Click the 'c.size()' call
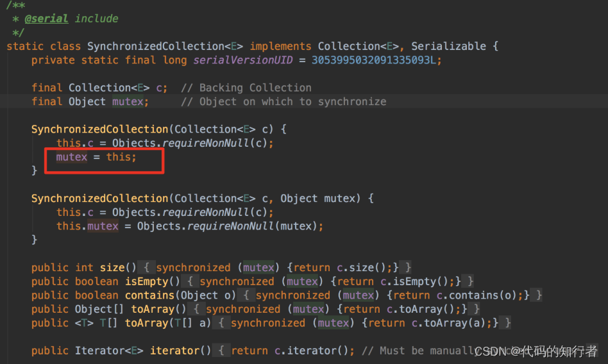608x364 pixels. tap(361, 267)
